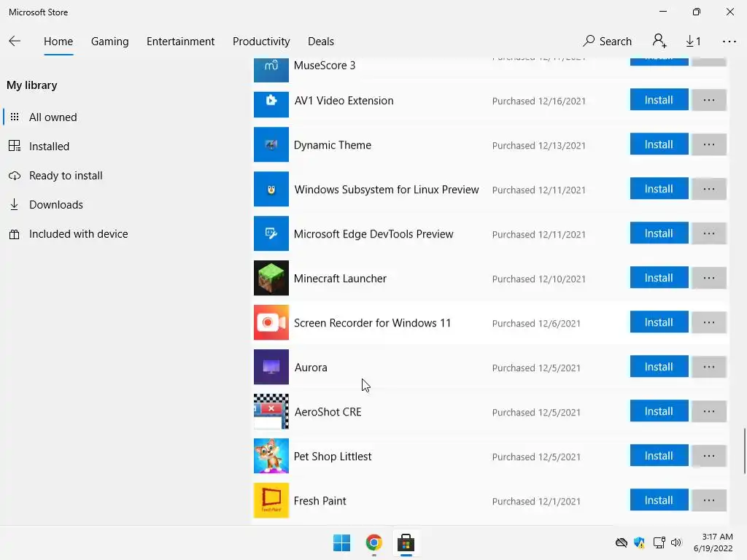Click the Microsoft Edge DevTools Preview icon

click(271, 233)
